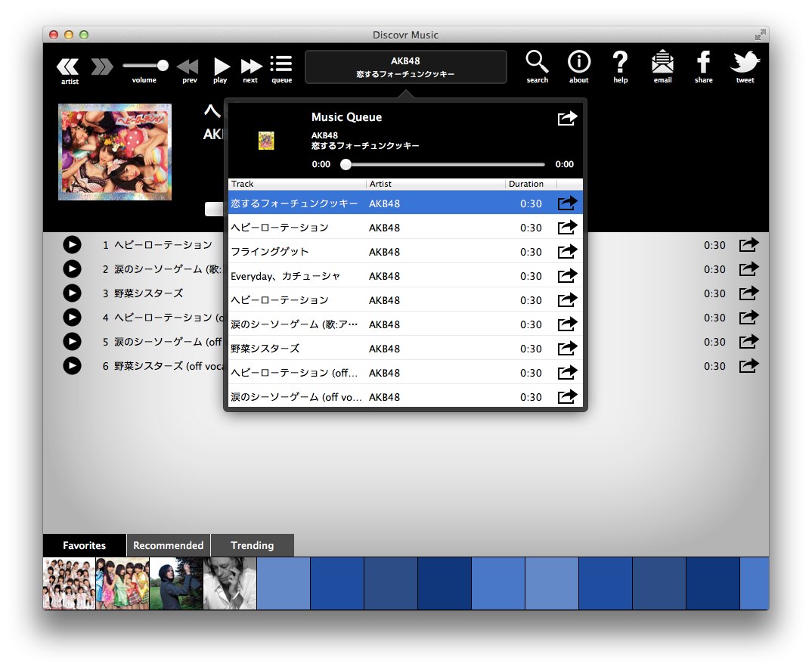This screenshot has width=812, height=670.
Task: Sort queue by Artist column header
Action: (x=436, y=184)
